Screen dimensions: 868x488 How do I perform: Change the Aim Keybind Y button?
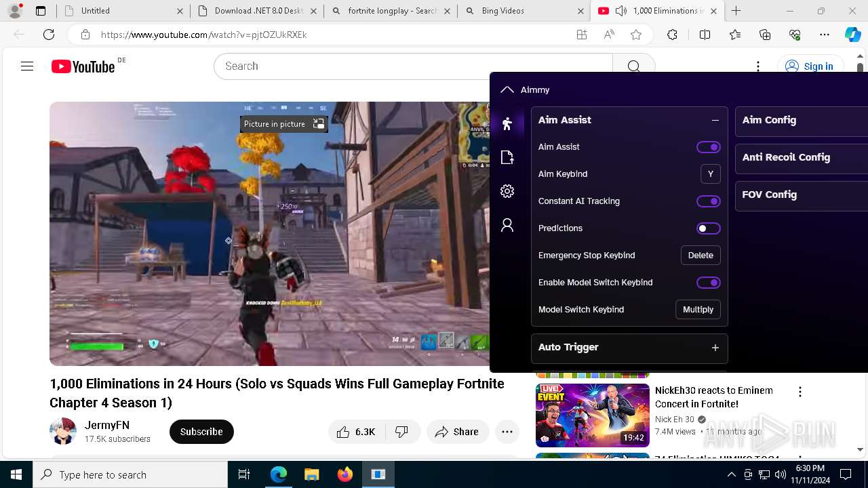pos(711,174)
